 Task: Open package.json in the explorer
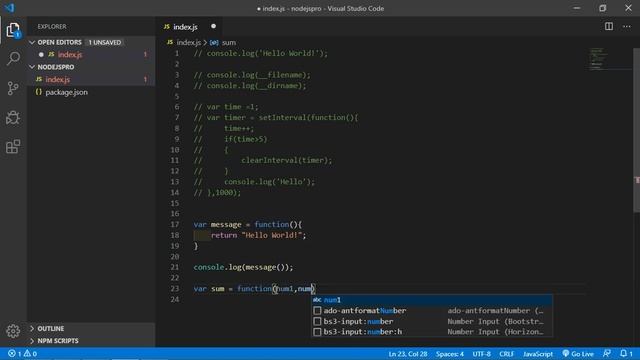click(91, 92)
